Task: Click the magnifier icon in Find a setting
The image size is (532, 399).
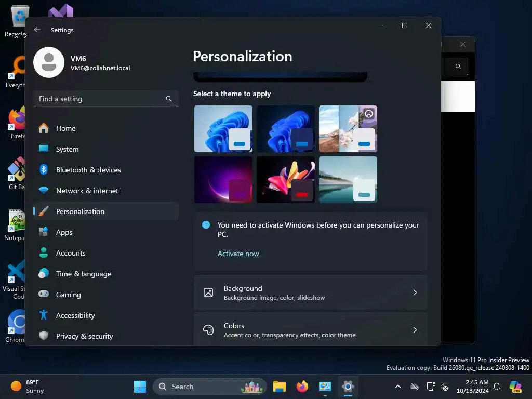Action: pyautogui.click(x=169, y=99)
